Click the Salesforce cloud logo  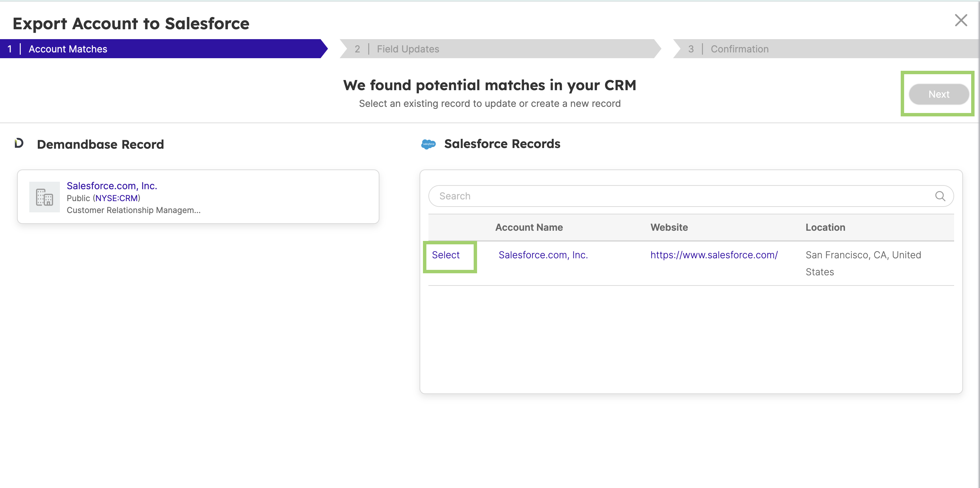point(428,144)
